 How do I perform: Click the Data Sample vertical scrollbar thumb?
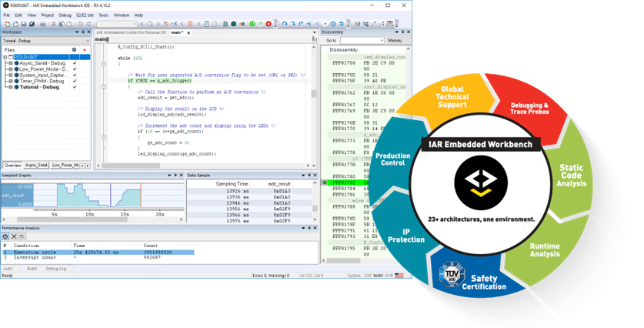pos(315,209)
